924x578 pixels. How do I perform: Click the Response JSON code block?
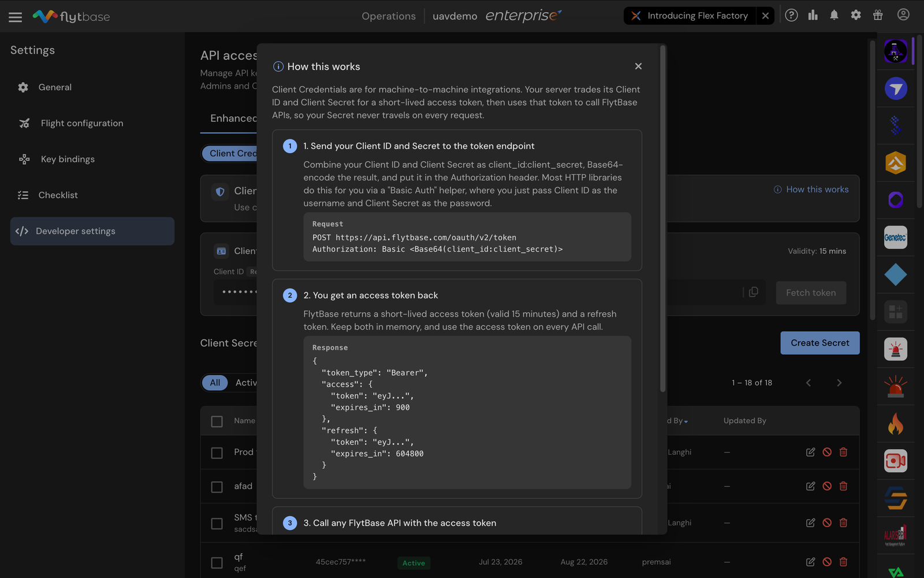click(467, 413)
